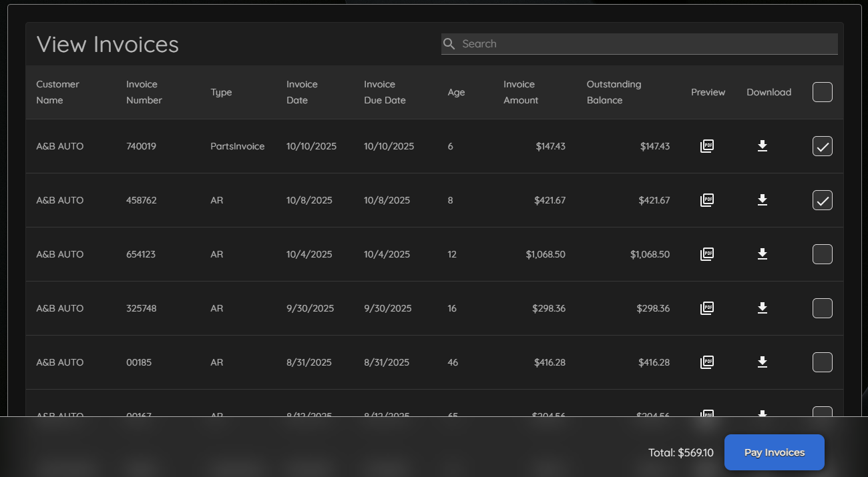Open PDF preview for invoice 00185
This screenshot has height=477, width=868.
707,362
